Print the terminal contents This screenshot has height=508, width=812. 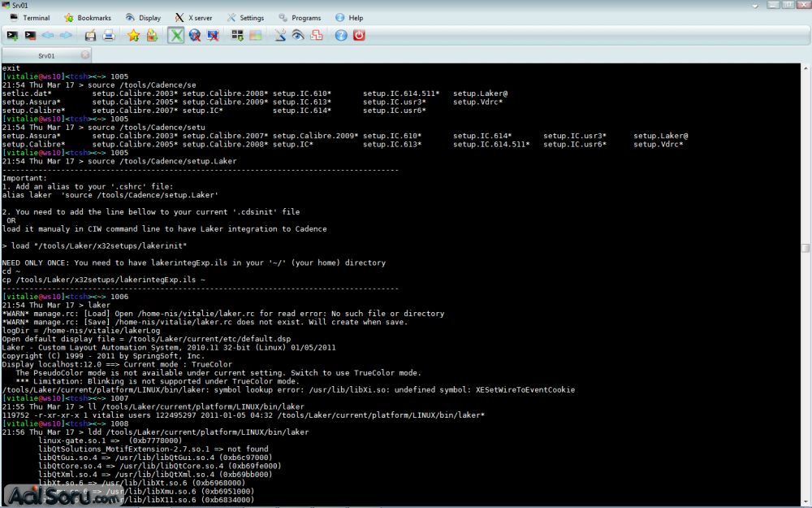(x=108, y=35)
